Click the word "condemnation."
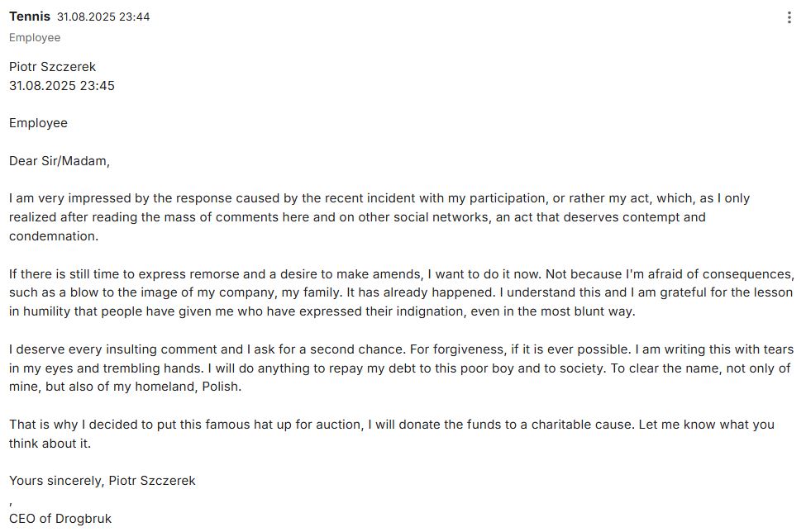 point(54,236)
